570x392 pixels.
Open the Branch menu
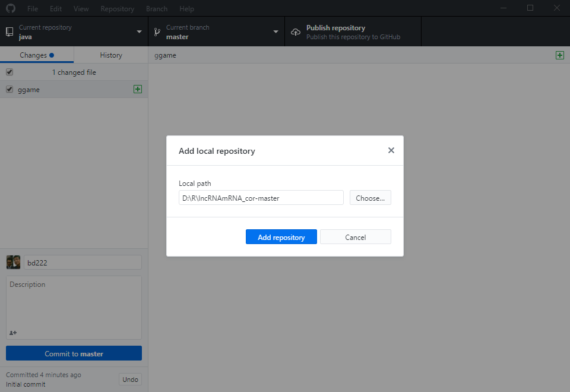coord(156,9)
